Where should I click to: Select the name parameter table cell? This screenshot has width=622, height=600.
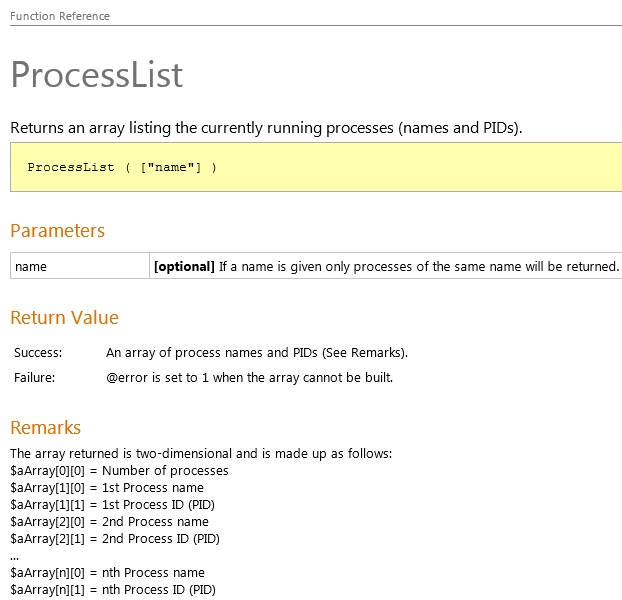(80, 266)
